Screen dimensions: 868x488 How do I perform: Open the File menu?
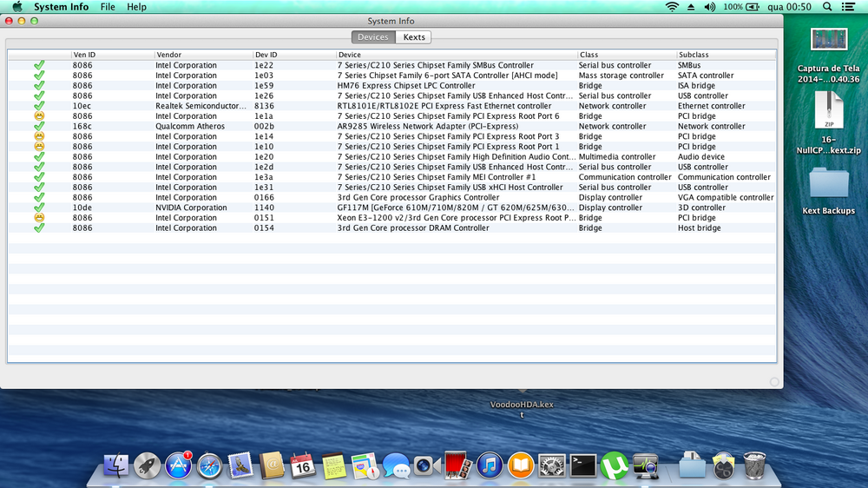pos(108,7)
